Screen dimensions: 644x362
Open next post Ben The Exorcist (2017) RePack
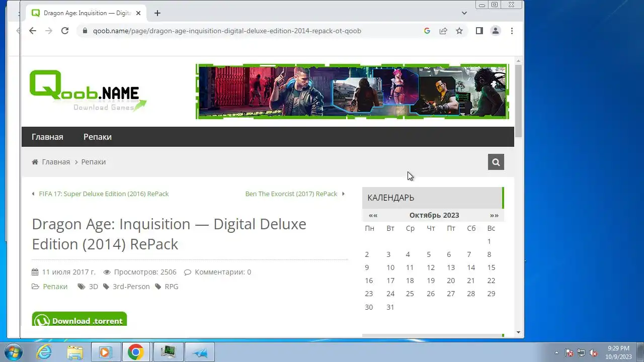click(x=291, y=194)
